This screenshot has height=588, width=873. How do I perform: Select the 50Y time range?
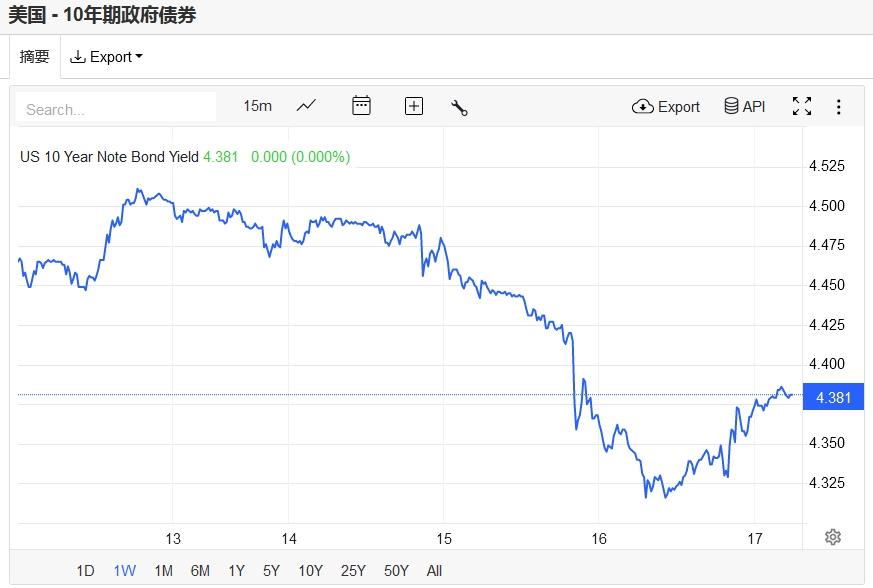point(396,571)
